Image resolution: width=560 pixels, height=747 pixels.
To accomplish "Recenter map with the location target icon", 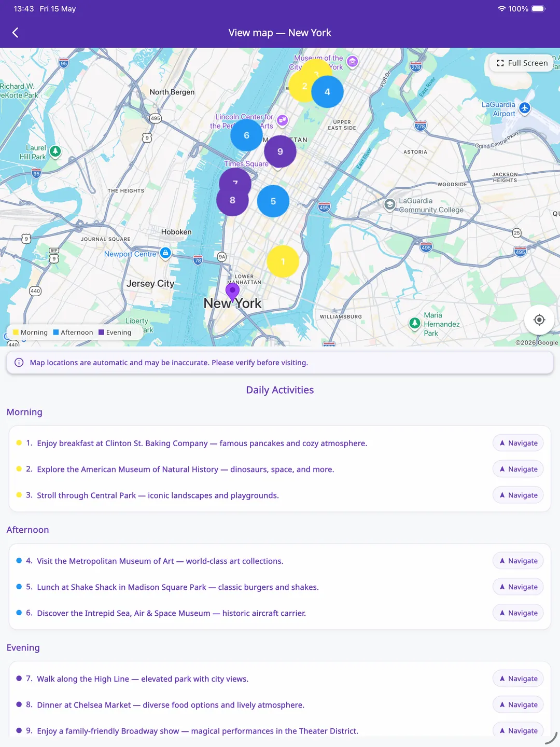I will point(539,320).
